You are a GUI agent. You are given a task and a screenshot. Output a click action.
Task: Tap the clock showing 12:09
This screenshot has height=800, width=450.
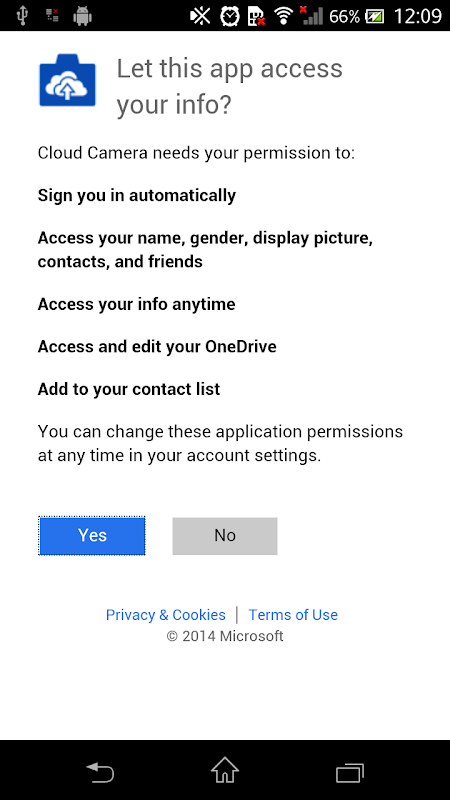click(417, 16)
